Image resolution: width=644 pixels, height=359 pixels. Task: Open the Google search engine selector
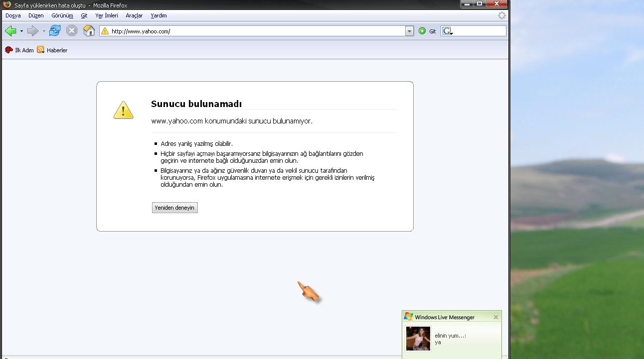point(448,31)
